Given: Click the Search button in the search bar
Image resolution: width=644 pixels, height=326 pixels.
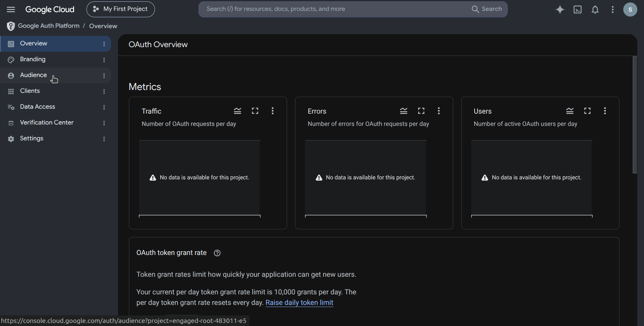Looking at the screenshot, I should click(487, 9).
